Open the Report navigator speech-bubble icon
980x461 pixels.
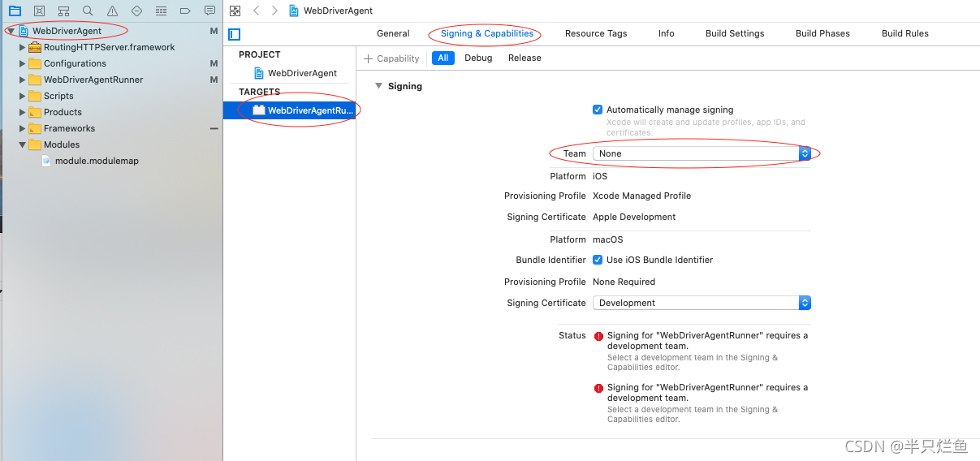click(x=209, y=11)
